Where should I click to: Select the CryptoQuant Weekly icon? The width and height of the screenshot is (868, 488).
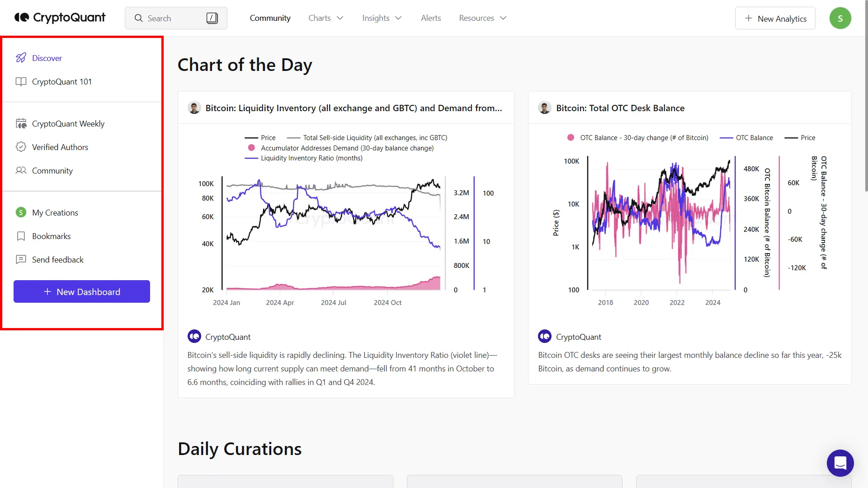[21, 123]
